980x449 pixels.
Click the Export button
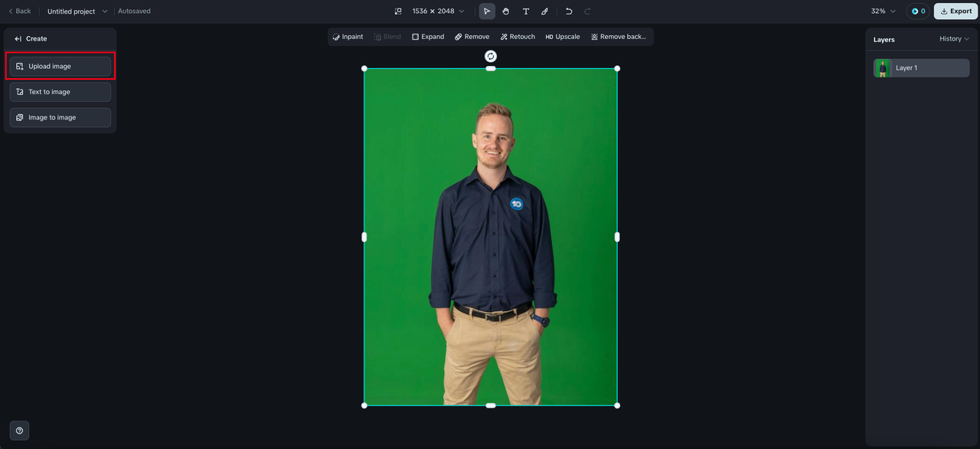955,11
